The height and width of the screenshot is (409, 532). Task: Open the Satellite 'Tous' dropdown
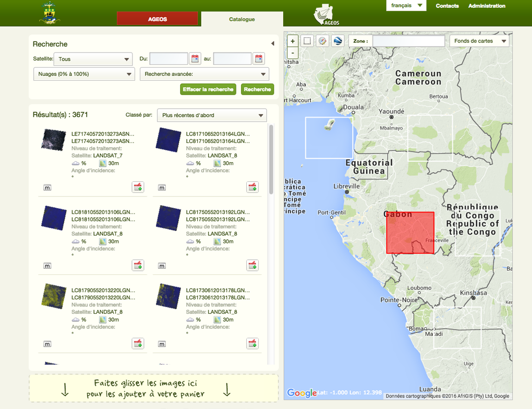[x=93, y=59]
